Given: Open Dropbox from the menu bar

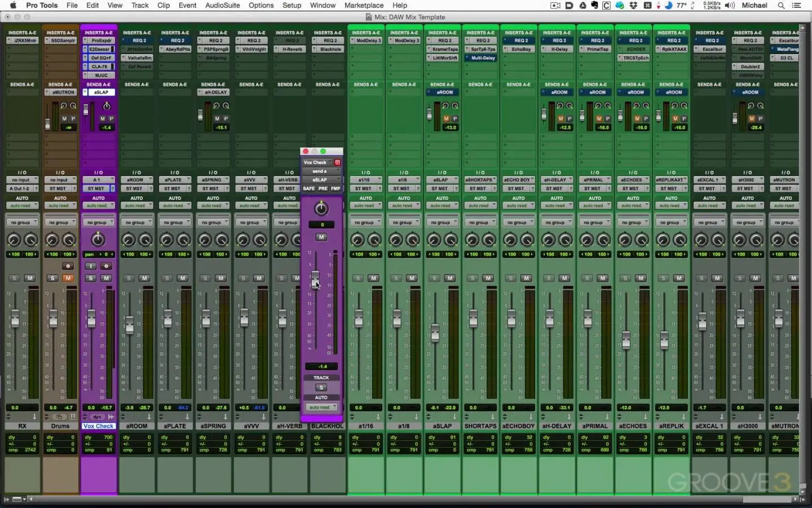Looking at the screenshot, I should coord(633,5).
